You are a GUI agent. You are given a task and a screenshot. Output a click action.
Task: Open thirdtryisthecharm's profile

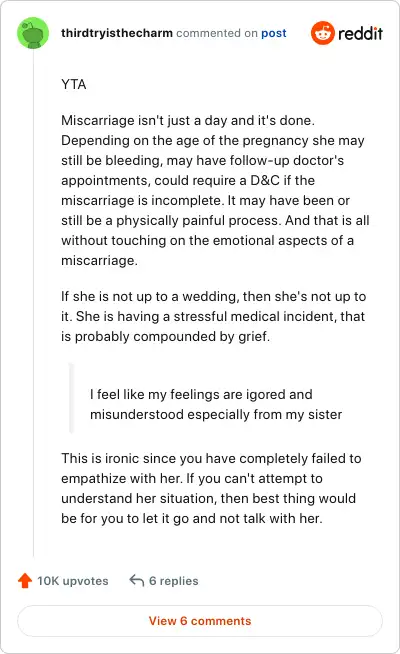(x=117, y=33)
